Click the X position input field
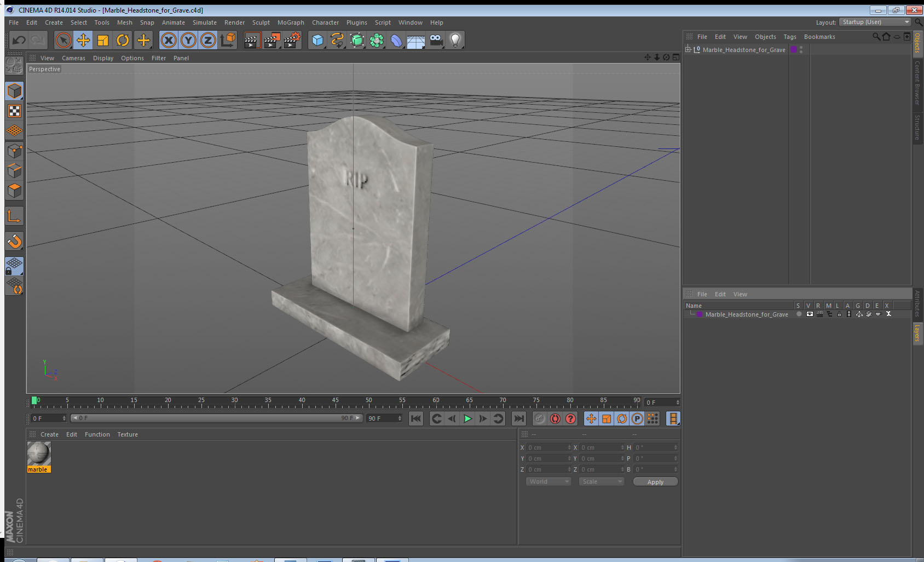The height and width of the screenshot is (562, 924). (549, 448)
